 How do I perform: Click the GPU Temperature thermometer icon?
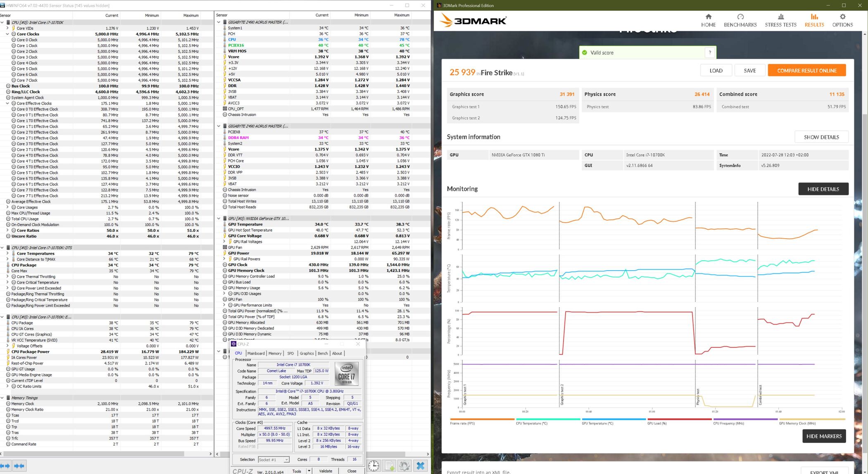pyautogui.click(x=225, y=224)
